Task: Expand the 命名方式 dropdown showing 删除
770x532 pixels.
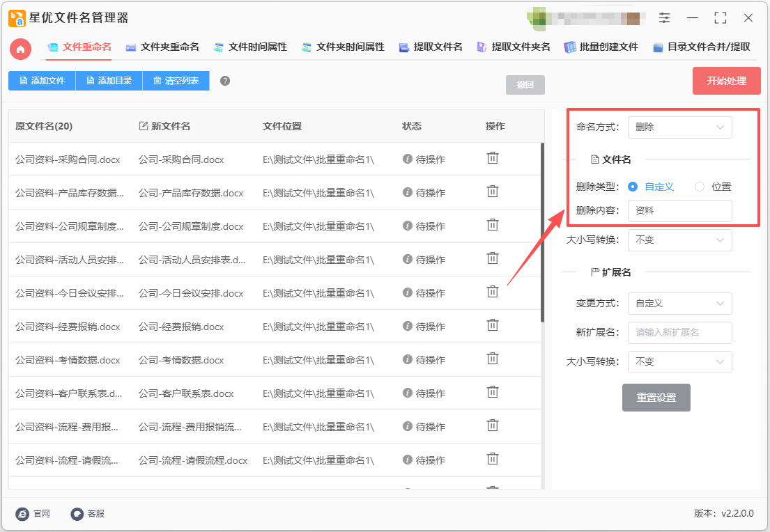Action: pos(679,127)
